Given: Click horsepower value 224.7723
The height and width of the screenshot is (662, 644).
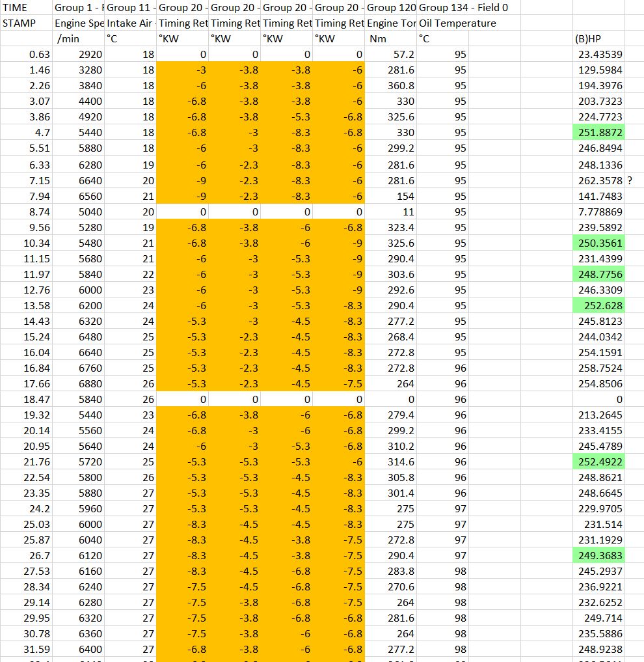Looking at the screenshot, I should click(x=598, y=117).
